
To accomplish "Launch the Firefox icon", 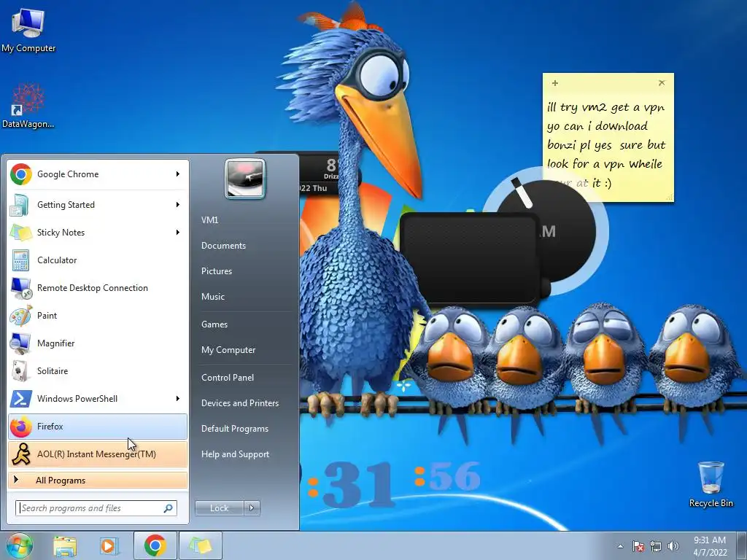I will [x=21, y=427].
